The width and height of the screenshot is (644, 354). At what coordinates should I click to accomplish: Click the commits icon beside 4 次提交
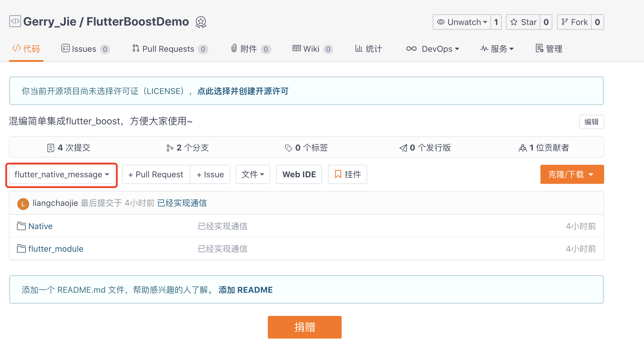tap(51, 147)
